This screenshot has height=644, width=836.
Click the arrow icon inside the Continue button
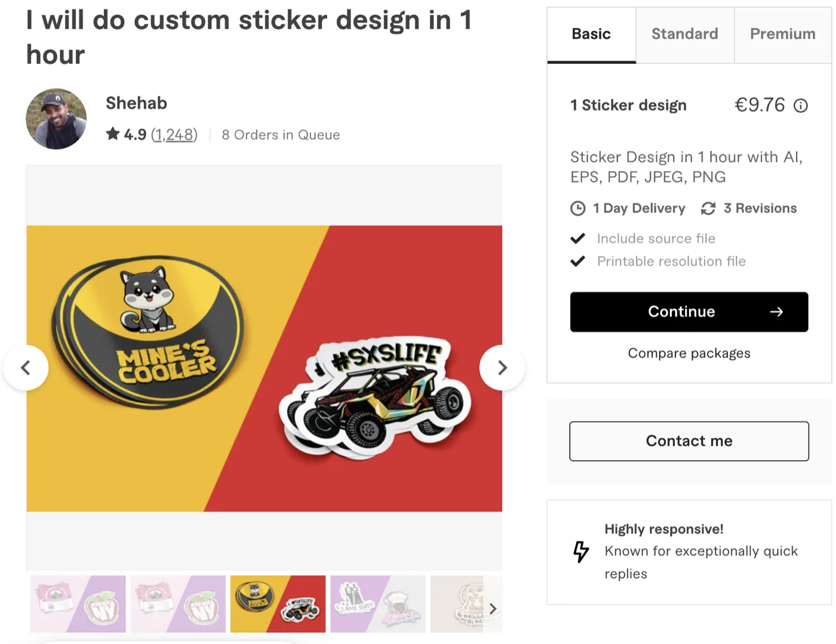pos(776,312)
